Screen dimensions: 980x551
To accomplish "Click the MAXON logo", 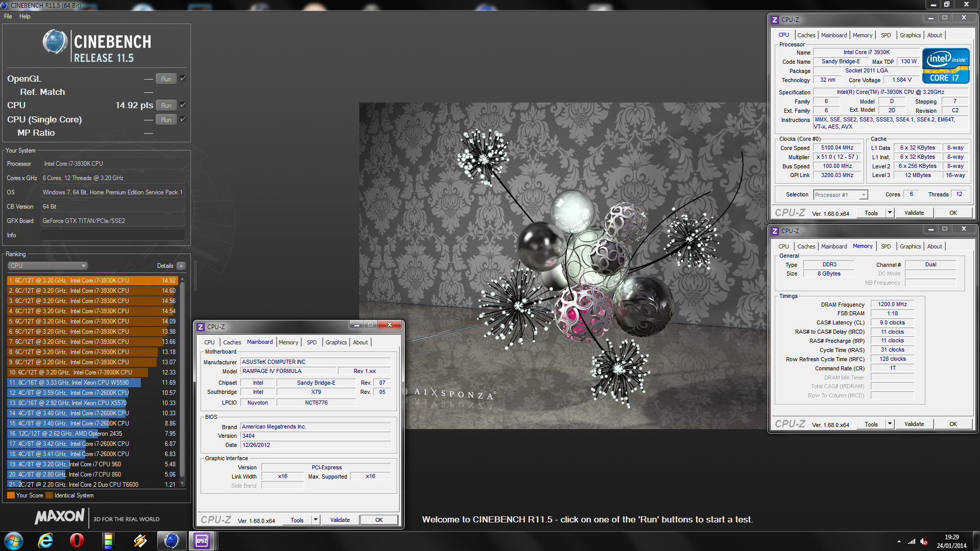I will [60, 517].
